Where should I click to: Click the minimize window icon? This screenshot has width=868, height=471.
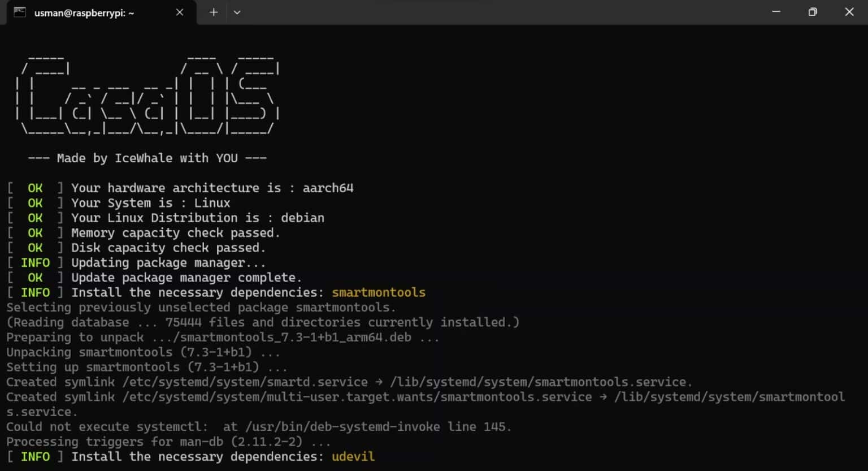pos(776,11)
